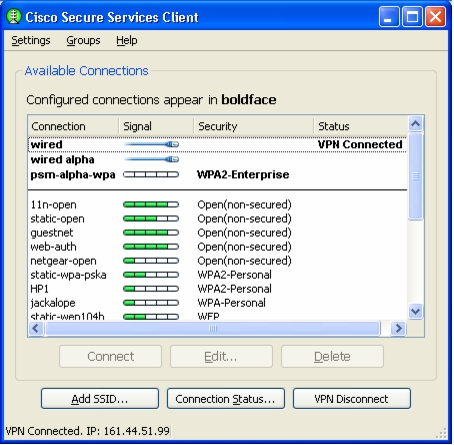
Task: Select the 'wired' connection row
Action: click(x=217, y=144)
